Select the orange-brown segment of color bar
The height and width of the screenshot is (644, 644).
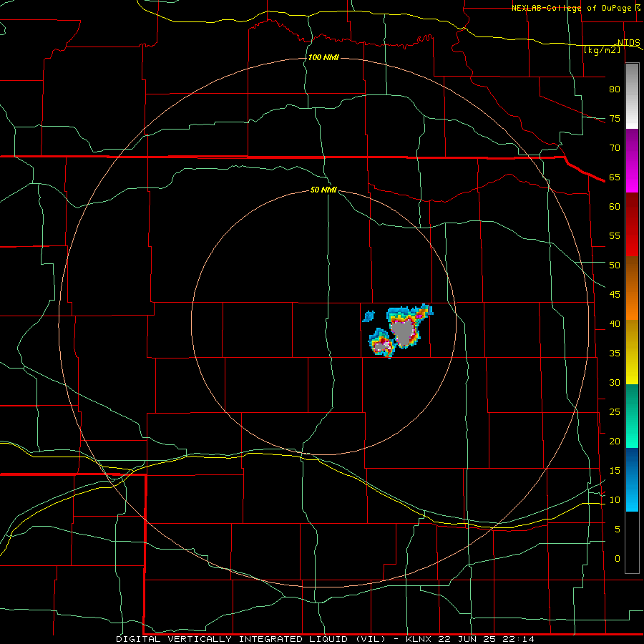[x=632, y=288]
